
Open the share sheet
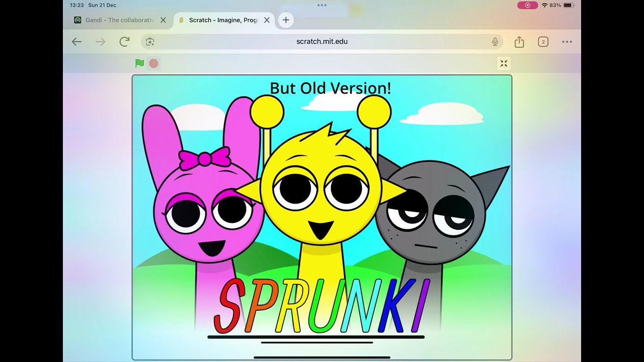coord(519,42)
